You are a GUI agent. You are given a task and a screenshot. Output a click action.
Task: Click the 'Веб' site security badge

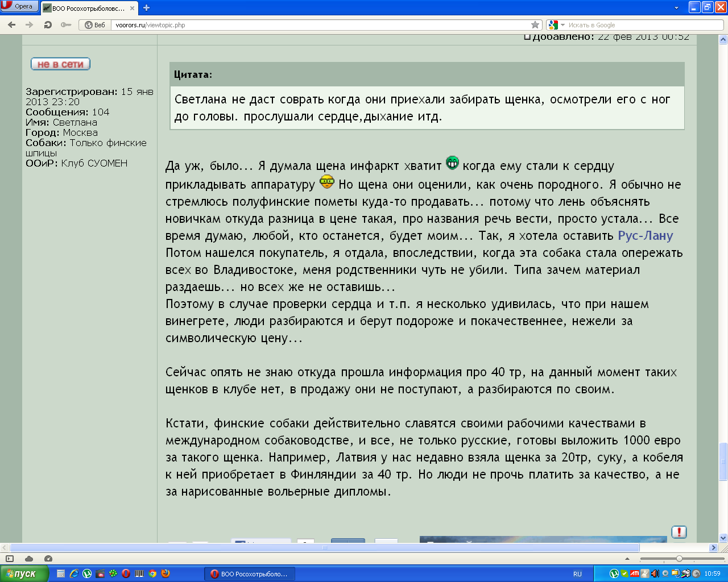[x=95, y=25]
